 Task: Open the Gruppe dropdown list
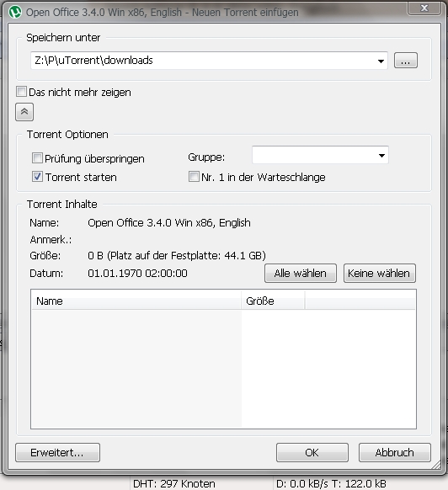click(x=320, y=155)
